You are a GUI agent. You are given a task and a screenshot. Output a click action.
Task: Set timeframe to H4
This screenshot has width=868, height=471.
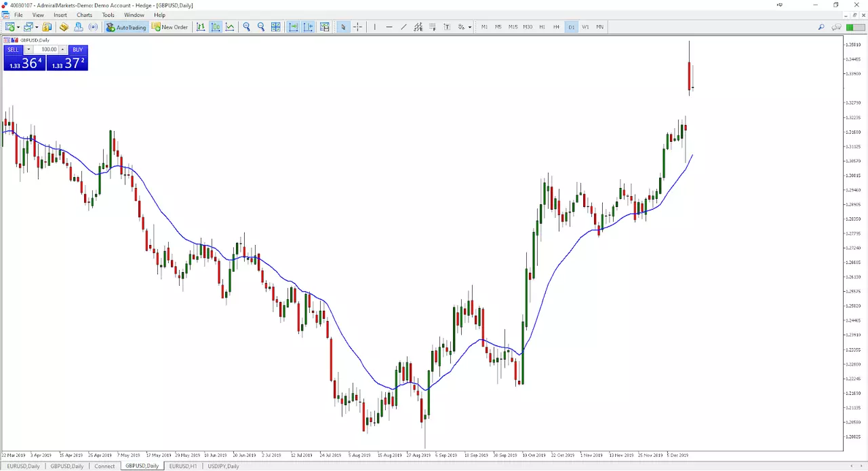point(557,27)
